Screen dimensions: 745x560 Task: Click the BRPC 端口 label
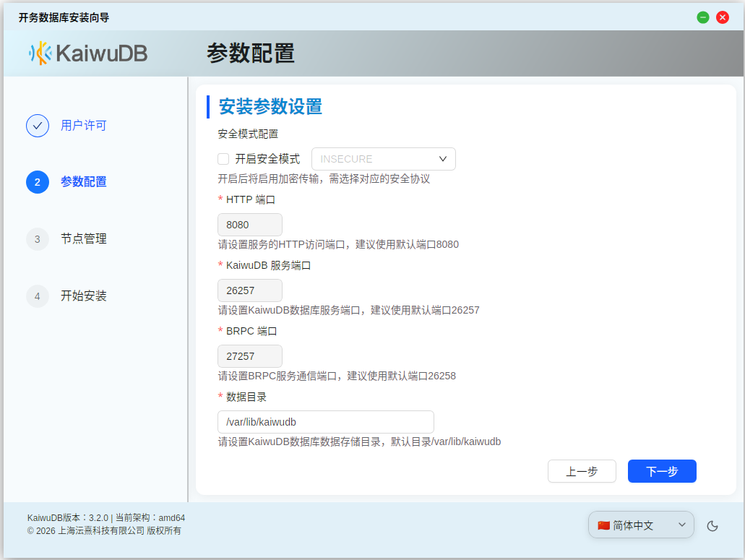(x=251, y=331)
